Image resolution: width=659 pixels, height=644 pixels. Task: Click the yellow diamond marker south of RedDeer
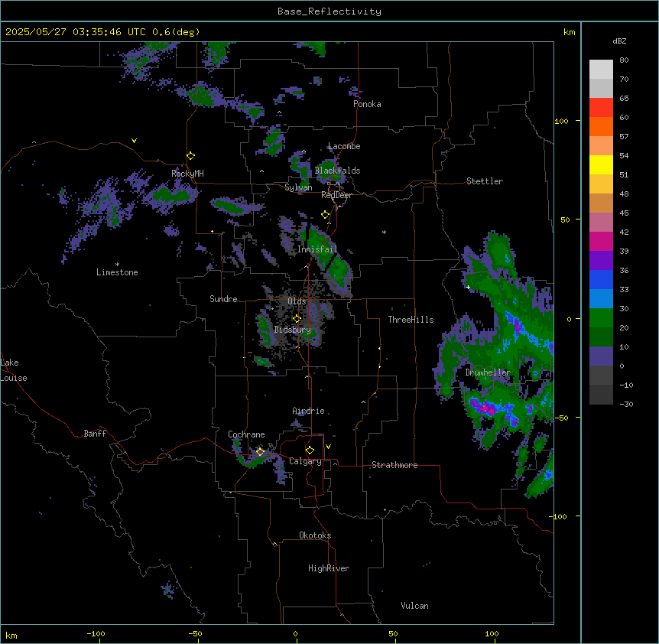point(325,215)
